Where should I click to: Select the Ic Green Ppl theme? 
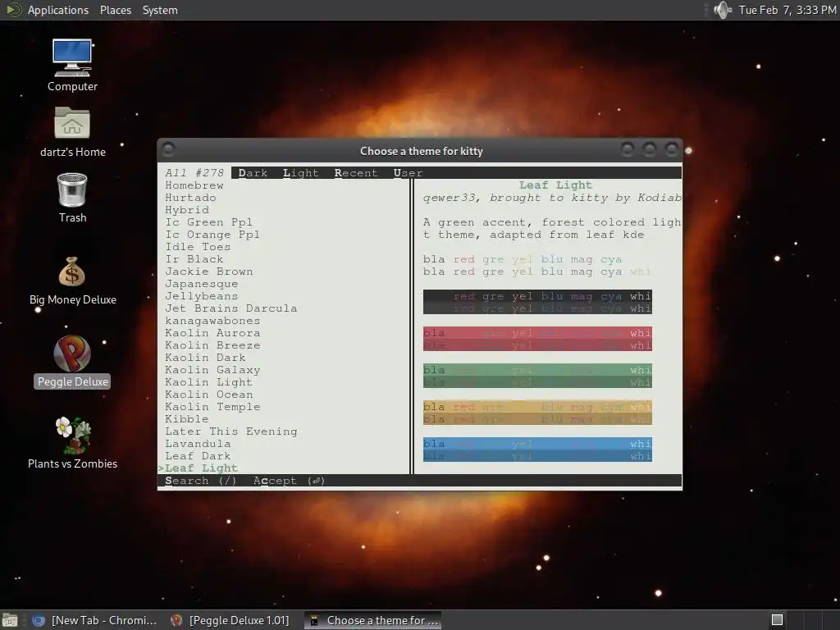click(x=208, y=222)
